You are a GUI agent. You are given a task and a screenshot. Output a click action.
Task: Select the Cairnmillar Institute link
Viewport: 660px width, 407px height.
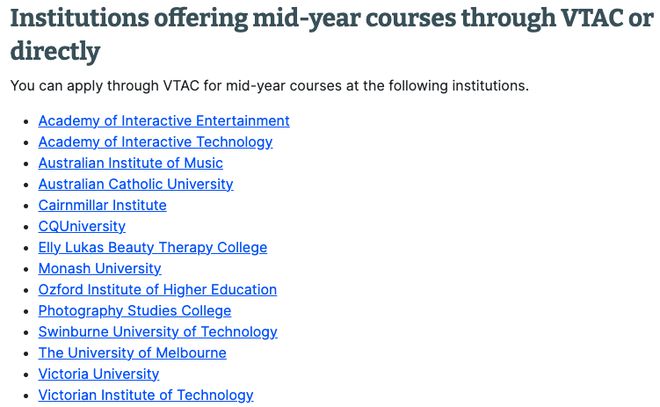[x=102, y=205]
